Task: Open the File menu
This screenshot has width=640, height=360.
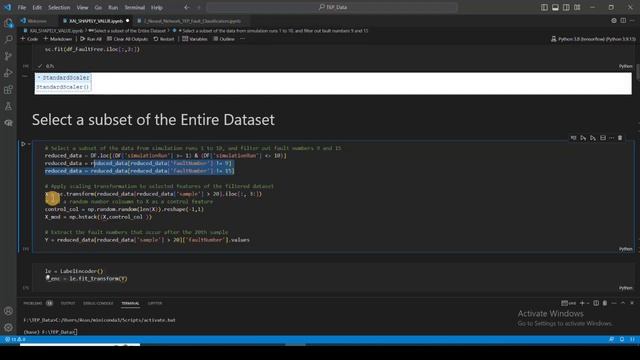Action: [x=22, y=7]
